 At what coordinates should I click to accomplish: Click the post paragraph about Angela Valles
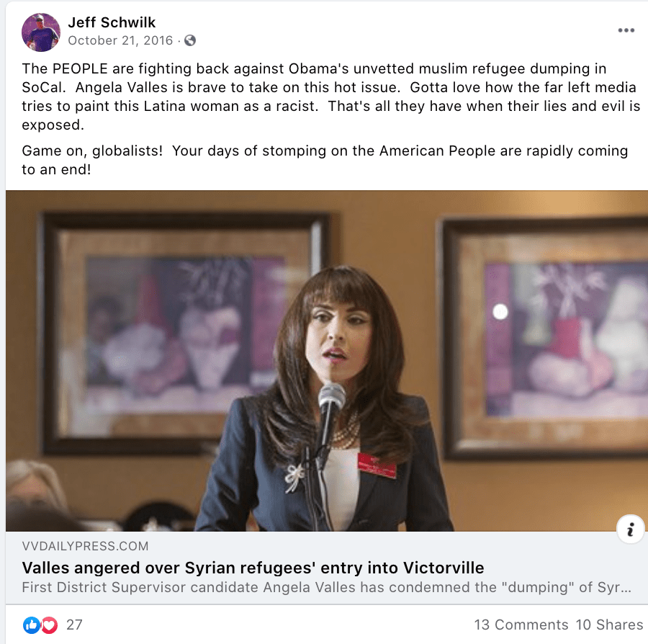coord(330,97)
